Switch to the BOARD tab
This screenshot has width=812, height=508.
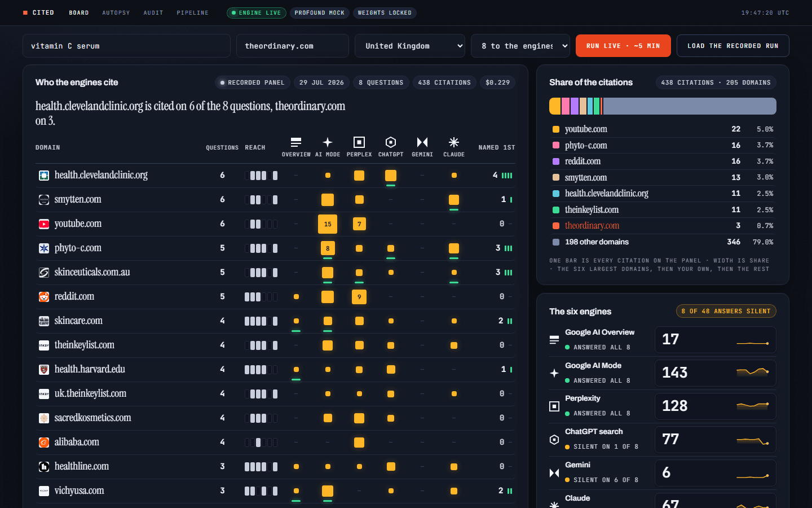tap(79, 12)
